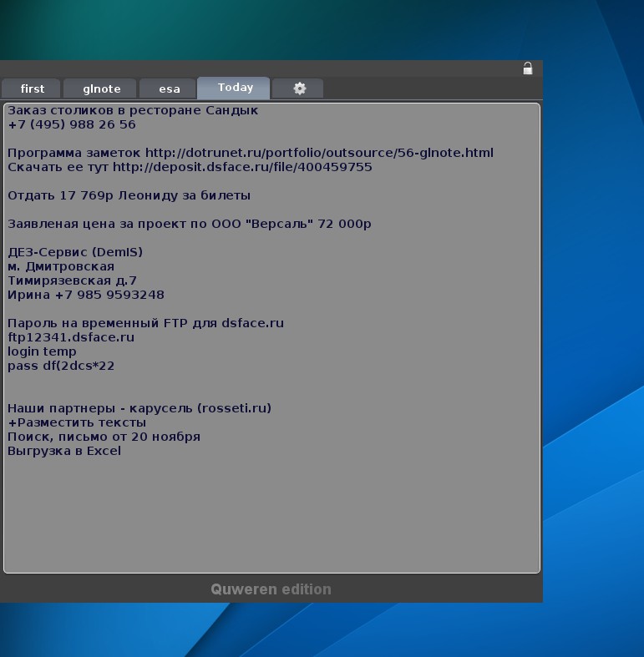The width and height of the screenshot is (644, 657).
Task: Switch to the first tab
Action: pyautogui.click(x=31, y=88)
